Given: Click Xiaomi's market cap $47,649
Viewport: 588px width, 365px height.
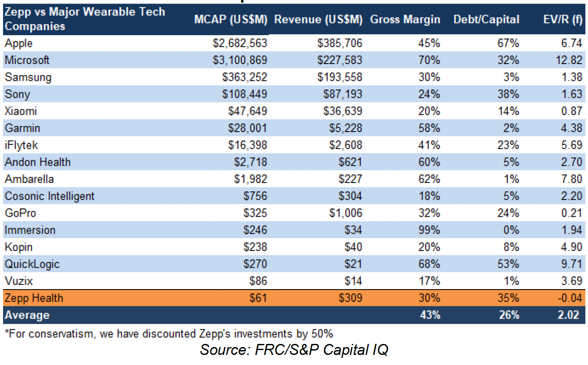Looking at the screenshot, I should click(x=247, y=111).
